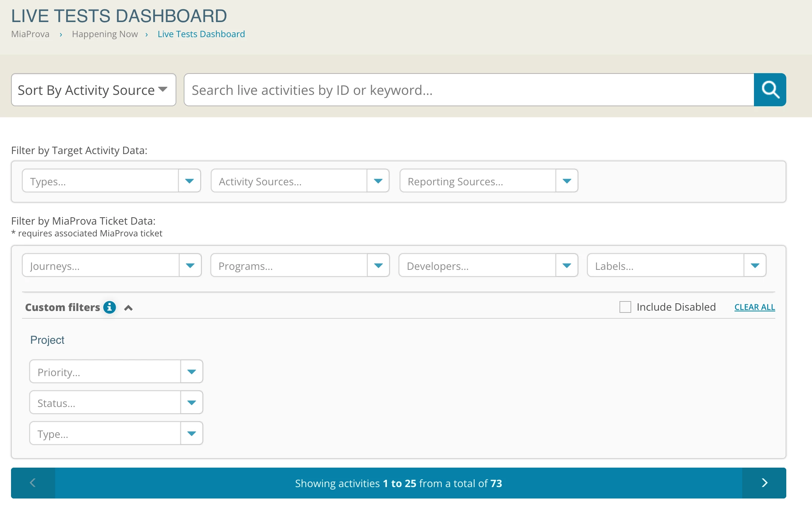Viewport: 812px width, 511px height.
Task: Open the Types filter dropdown arrow
Action: tap(189, 181)
